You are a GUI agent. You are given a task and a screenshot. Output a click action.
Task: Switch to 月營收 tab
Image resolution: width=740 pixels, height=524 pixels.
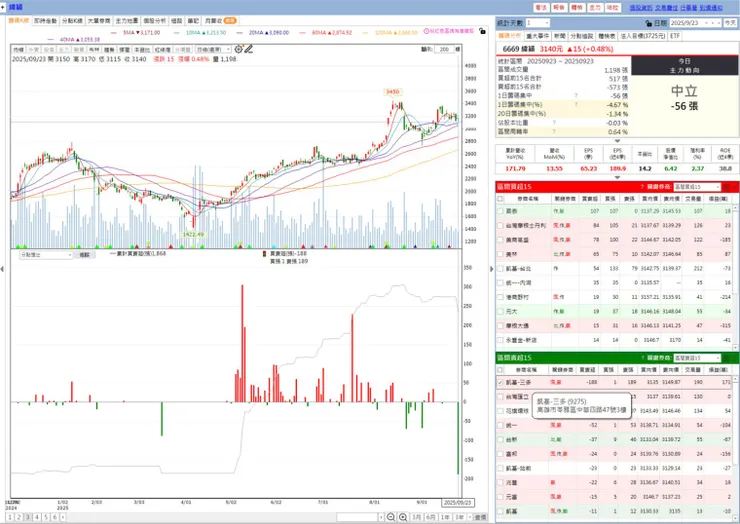coord(220,21)
